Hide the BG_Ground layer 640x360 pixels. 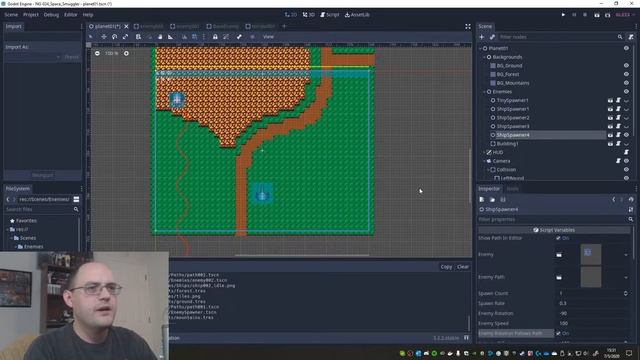coord(626,66)
